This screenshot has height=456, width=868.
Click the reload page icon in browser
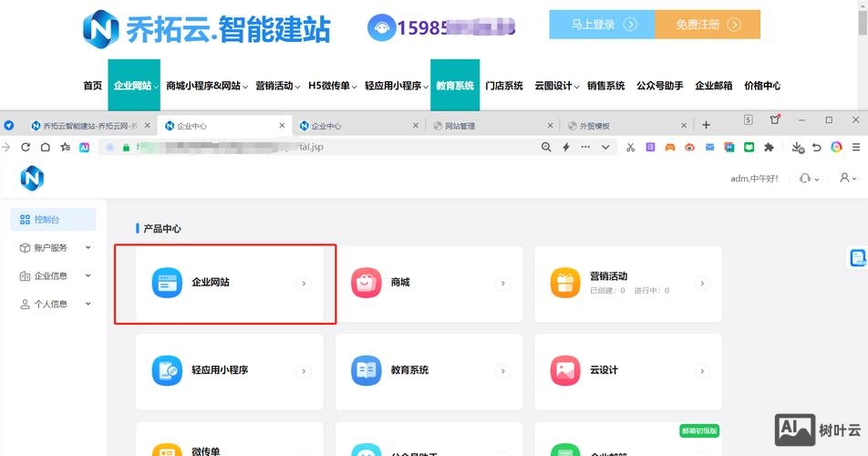pos(26,147)
